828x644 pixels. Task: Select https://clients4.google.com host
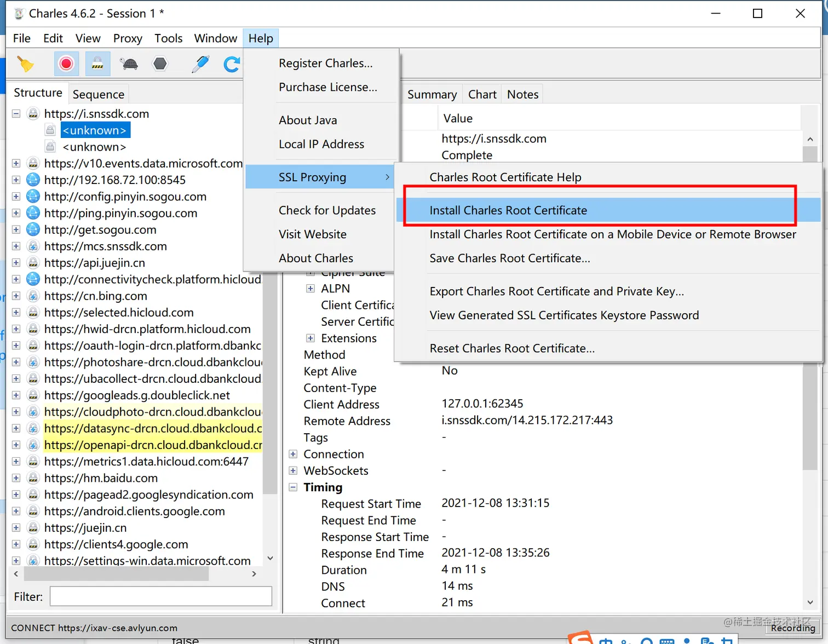click(x=116, y=545)
